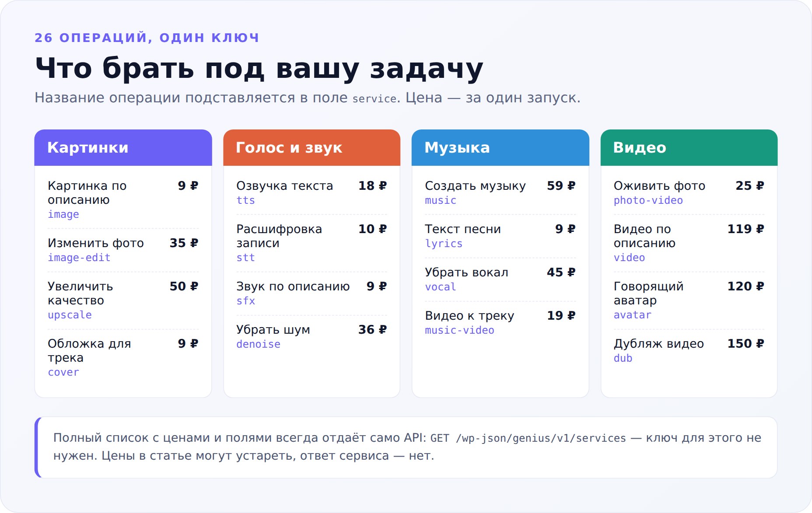Click the 'denoise' service code
Image resolution: width=812 pixels, height=513 pixels.
258,344
